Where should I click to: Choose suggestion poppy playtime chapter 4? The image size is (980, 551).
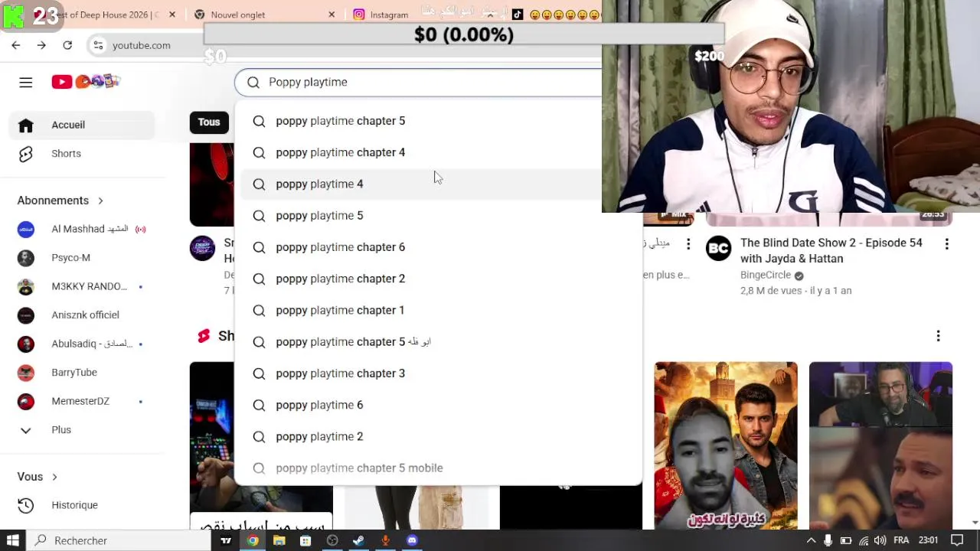pyautogui.click(x=438, y=152)
